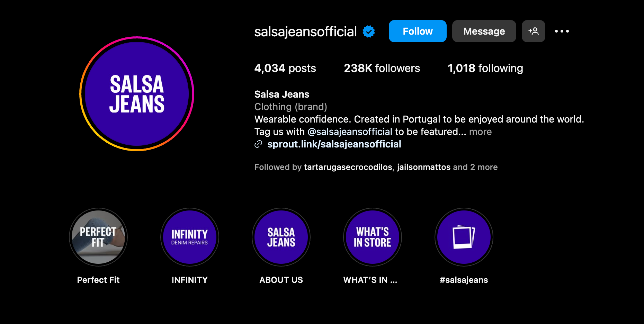Message the Salsa Jeans account

484,31
